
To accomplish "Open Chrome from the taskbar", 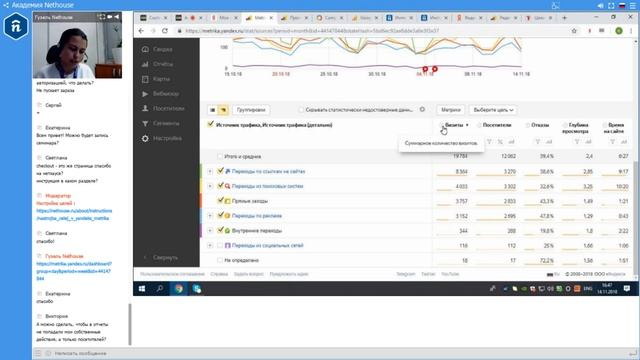I will point(178,289).
